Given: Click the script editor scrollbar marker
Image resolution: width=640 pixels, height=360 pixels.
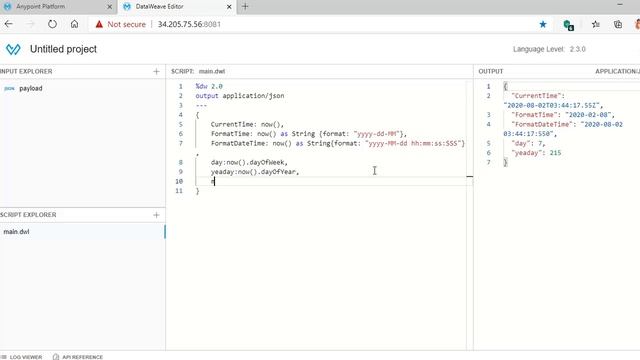Looking at the screenshot, I should click(x=470, y=177).
